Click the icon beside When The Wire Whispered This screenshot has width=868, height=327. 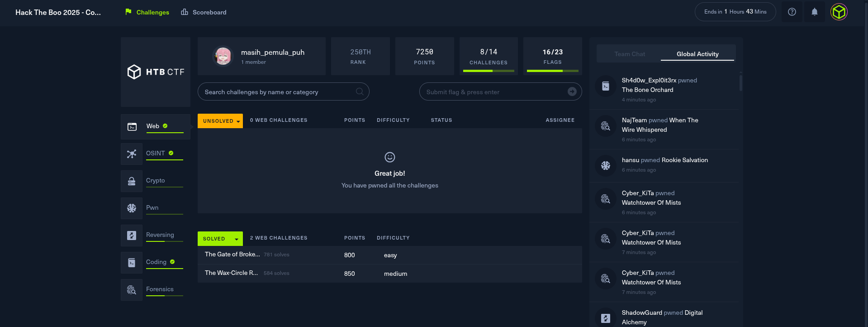[x=606, y=126]
